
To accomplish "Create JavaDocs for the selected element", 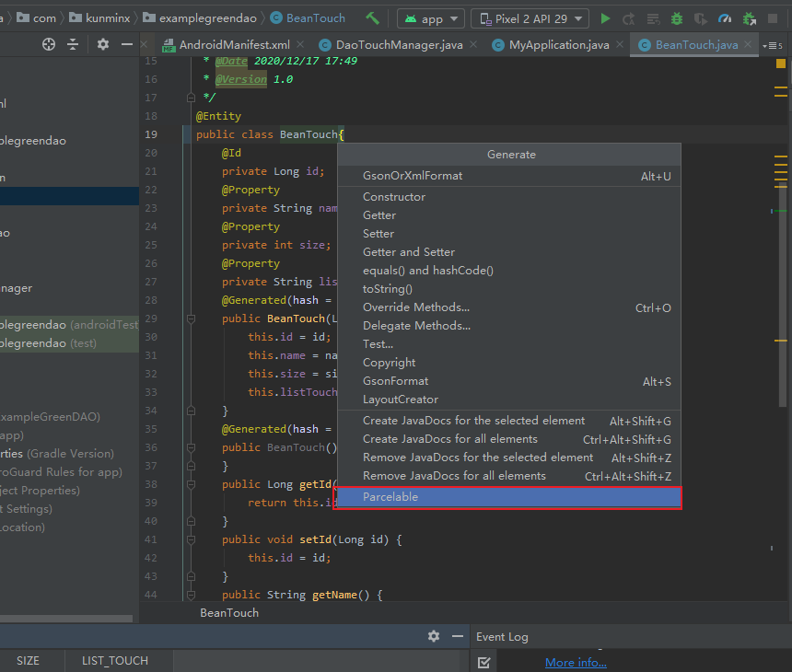I will point(509,421).
